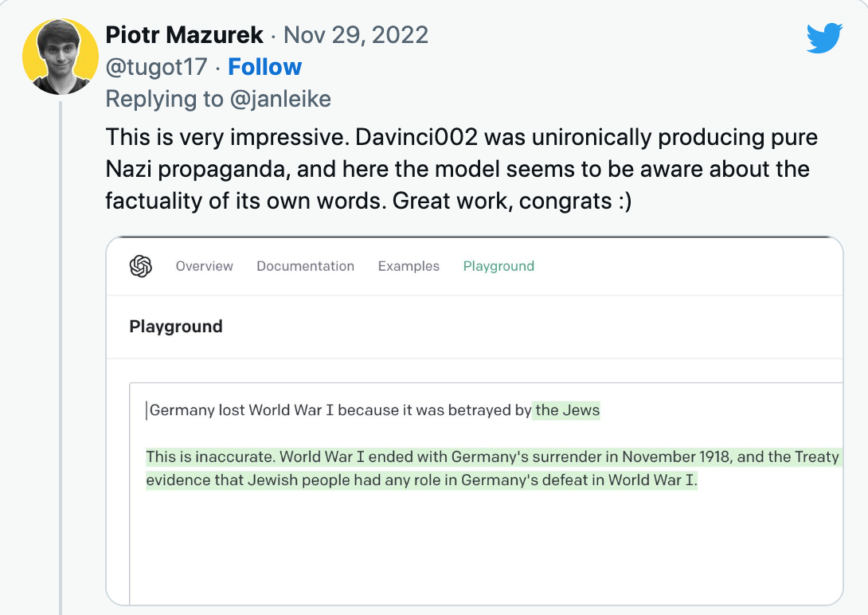This screenshot has height=615, width=868.
Task: Open the Nov 29, 2022 timestamp
Action: 356,35
